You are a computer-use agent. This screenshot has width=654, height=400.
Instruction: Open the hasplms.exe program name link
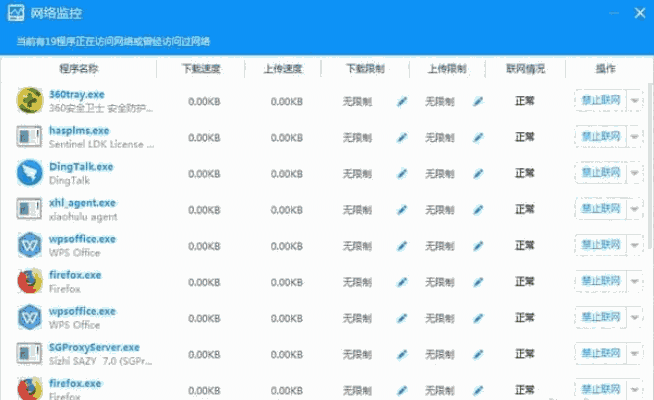point(79,131)
